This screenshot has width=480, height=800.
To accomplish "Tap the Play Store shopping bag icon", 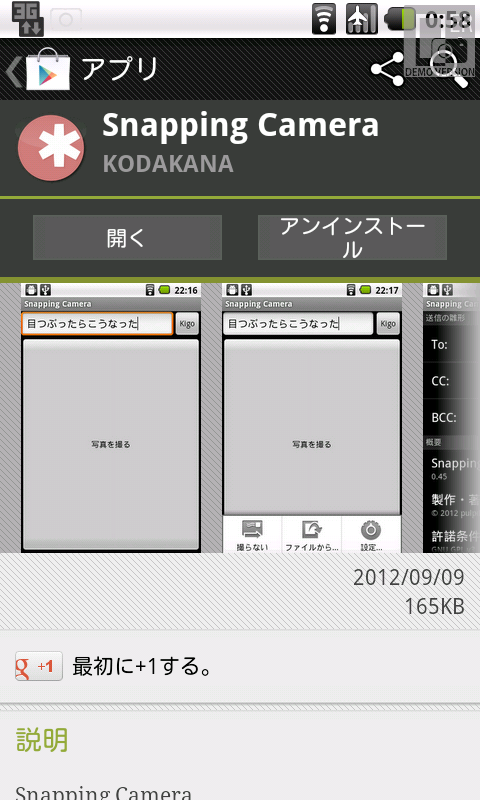I will point(48,69).
